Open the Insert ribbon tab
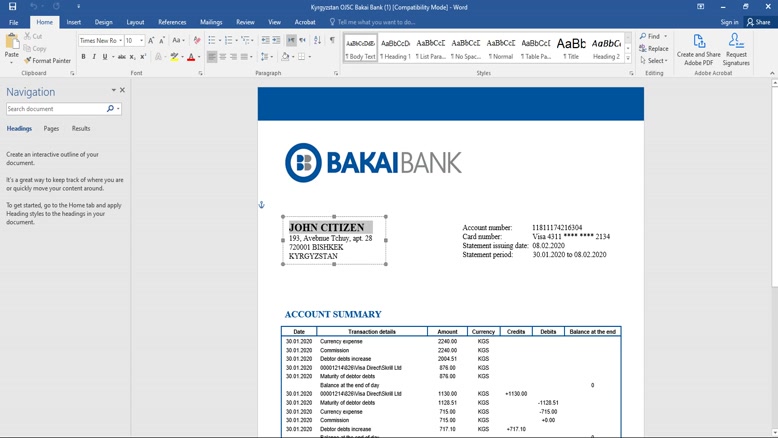Viewport: 778px width, 438px height. (x=74, y=22)
